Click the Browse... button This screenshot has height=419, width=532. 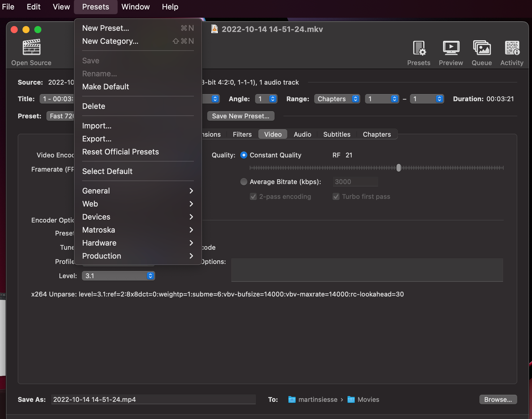tap(498, 399)
